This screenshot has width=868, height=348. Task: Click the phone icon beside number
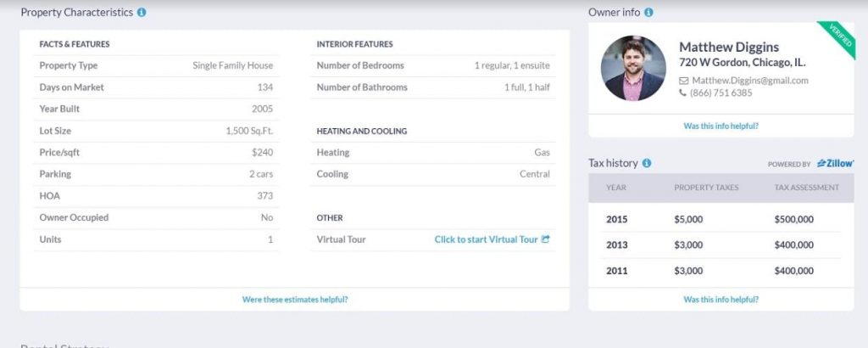(x=683, y=93)
